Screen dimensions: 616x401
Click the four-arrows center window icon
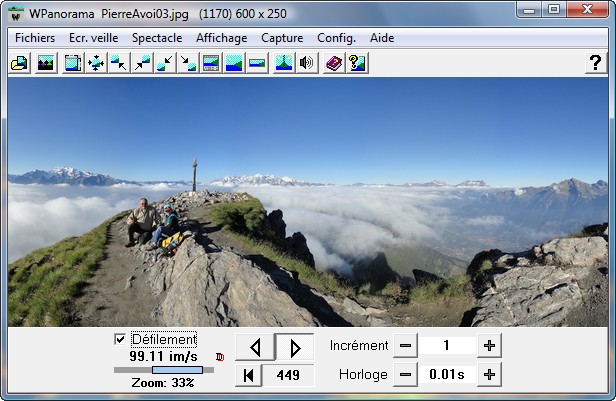(x=96, y=63)
